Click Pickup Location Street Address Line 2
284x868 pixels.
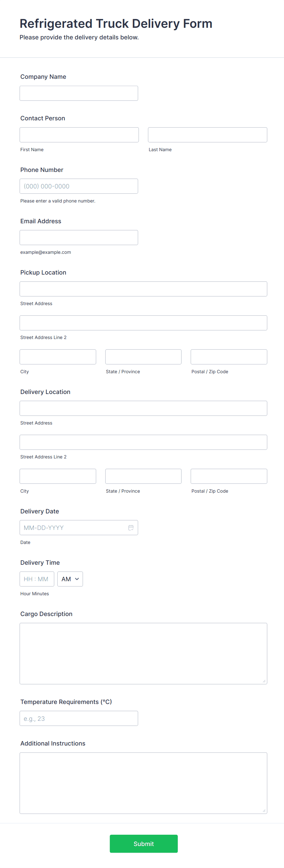pos(143,323)
